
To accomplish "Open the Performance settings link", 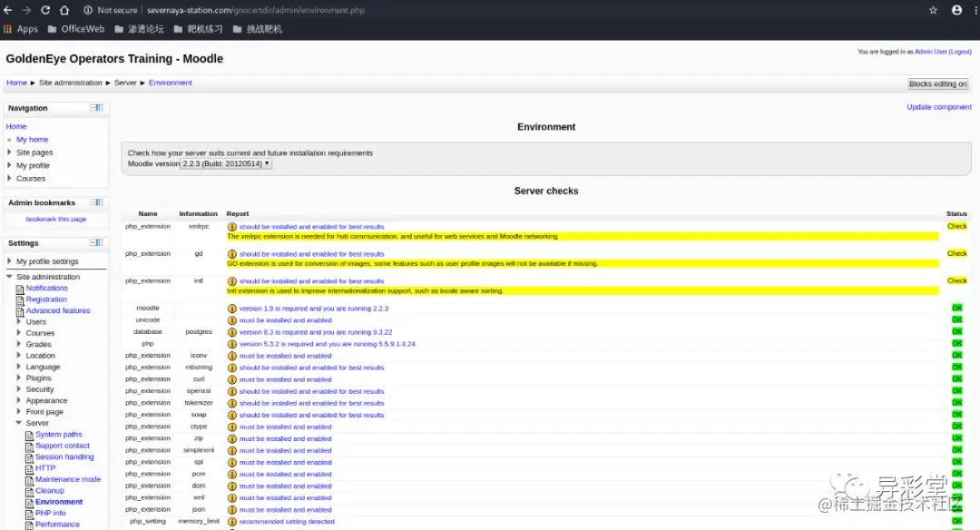I will pos(57,525).
